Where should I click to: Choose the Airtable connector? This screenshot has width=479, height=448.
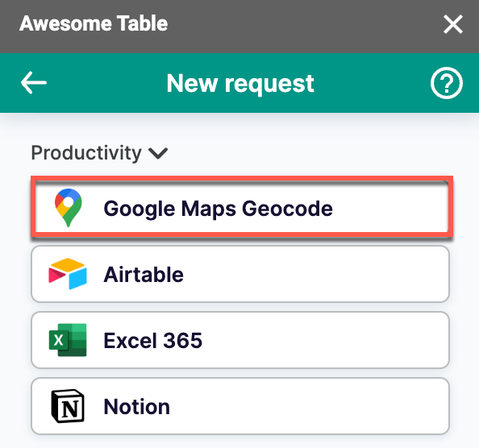click(240, 274)
